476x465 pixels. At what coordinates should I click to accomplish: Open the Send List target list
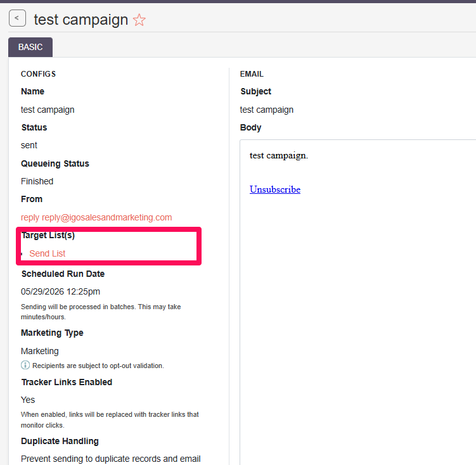coord(48,253)
